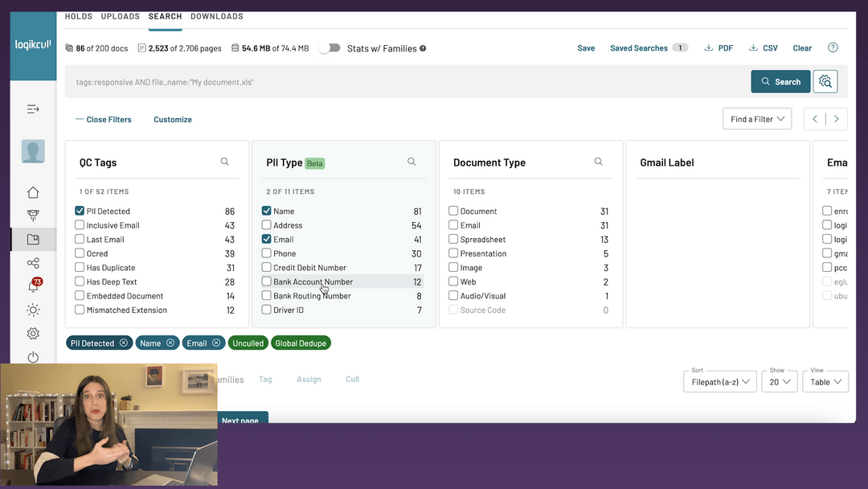868x489 pixels.
Task: Open the settings gear in the sidebar
Action: [x=33, y=333]
